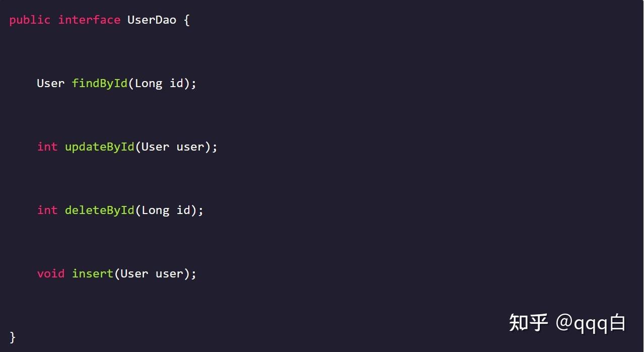Click the "interface" keyword
Viewport: 644px width, 352px height.
point(89,20)
